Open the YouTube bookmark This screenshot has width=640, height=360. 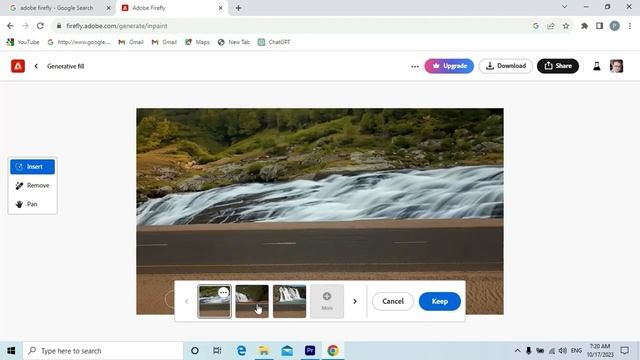[x=23, y=42]
